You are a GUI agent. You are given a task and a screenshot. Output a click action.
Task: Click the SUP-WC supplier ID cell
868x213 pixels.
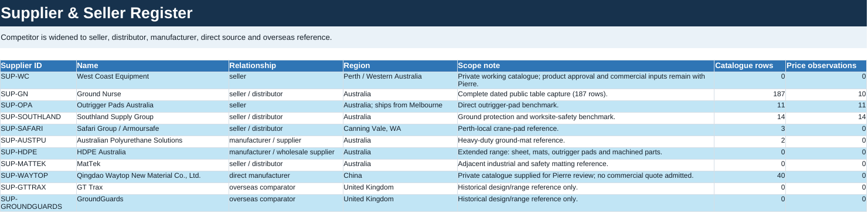tap(38, 80)
